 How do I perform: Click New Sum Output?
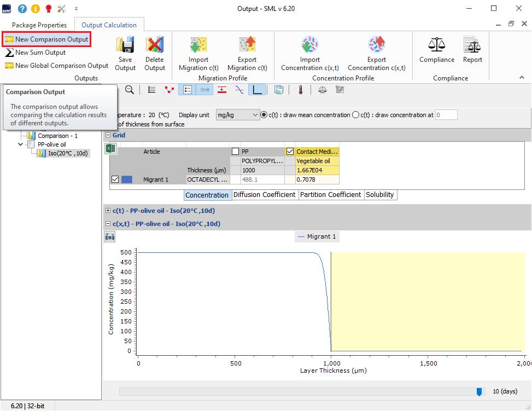40,53
